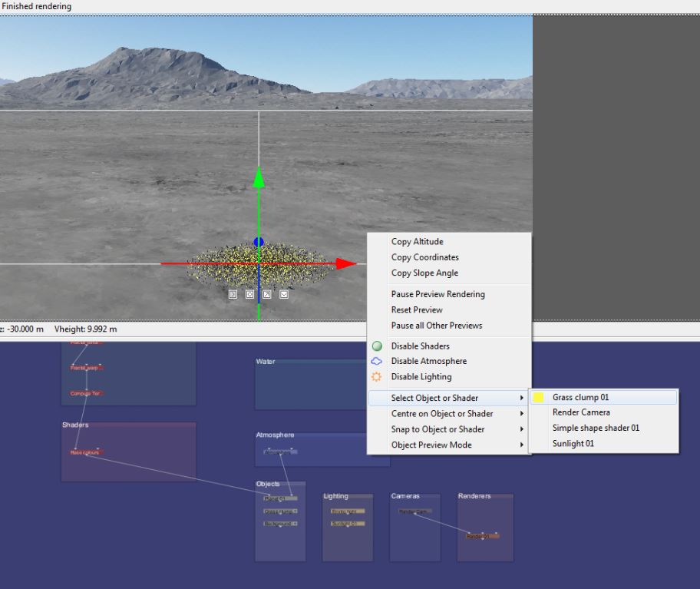Viewport: 700px width, 589px height.
Task: Click the Atmosphere group label
Action: click(275, 435)
